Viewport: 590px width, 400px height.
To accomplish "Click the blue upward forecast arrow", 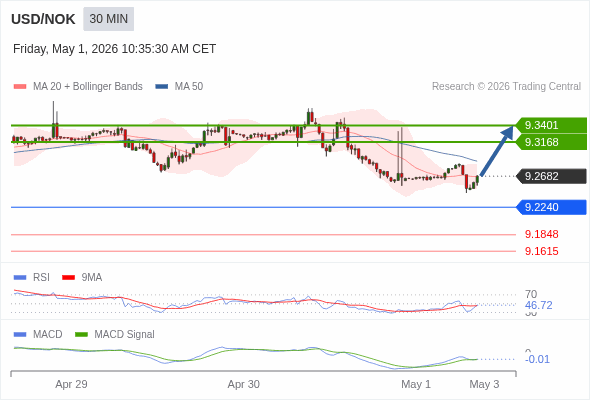I will tap(497, 151).
